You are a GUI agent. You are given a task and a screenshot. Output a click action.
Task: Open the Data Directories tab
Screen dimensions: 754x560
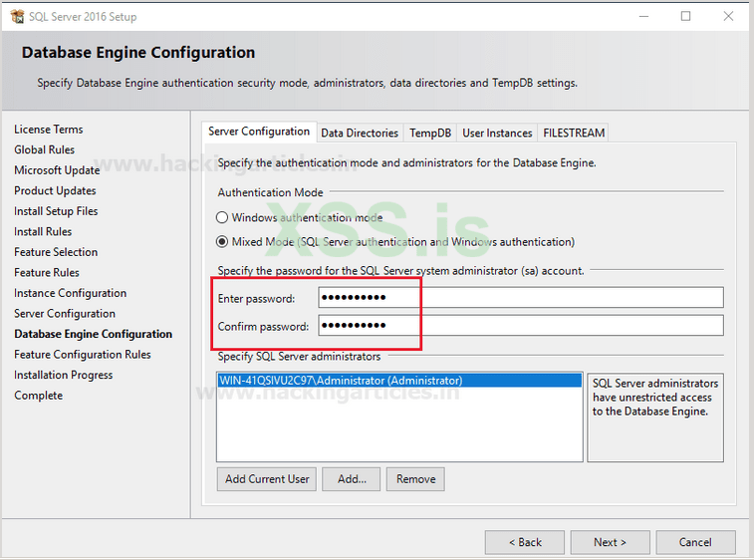tap(360, 133)
